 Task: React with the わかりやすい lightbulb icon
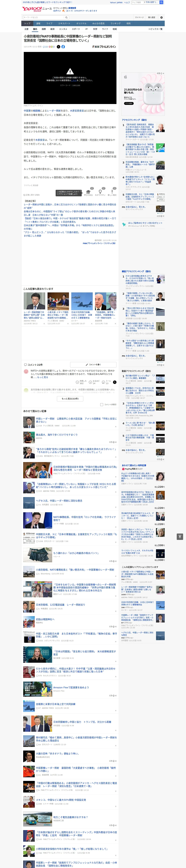(100, 192)
